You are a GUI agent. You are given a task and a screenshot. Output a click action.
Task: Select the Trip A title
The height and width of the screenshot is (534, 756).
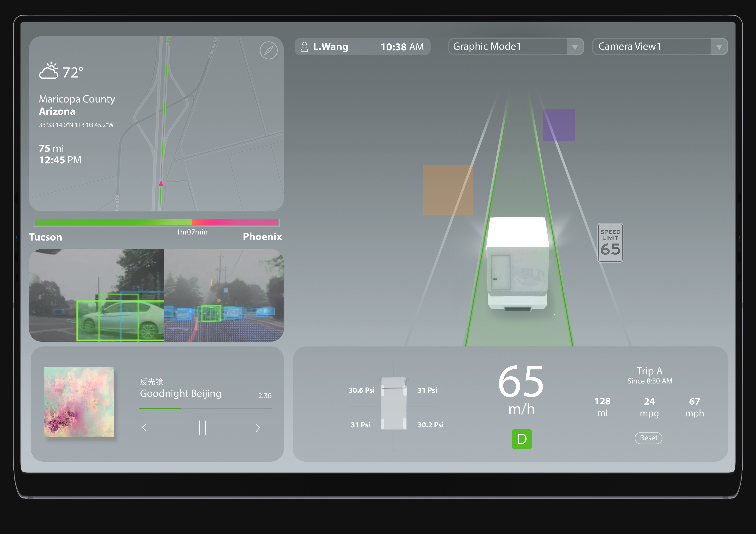click(x=649, y=371)
